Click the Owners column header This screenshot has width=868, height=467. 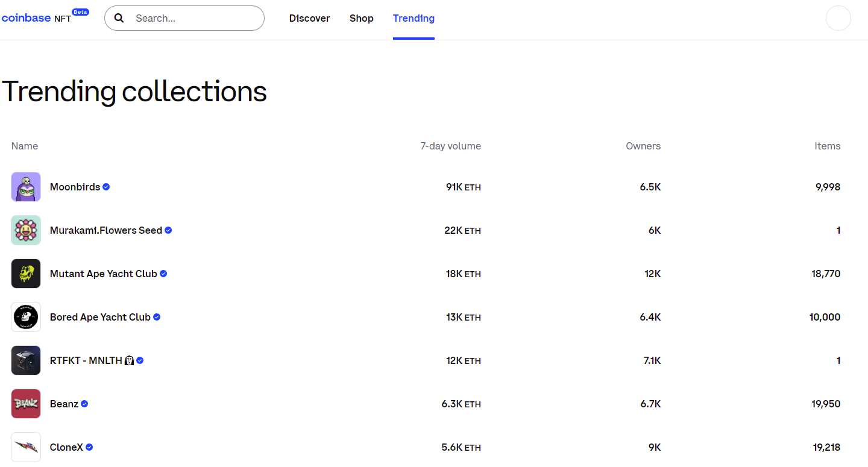point(643,146)
